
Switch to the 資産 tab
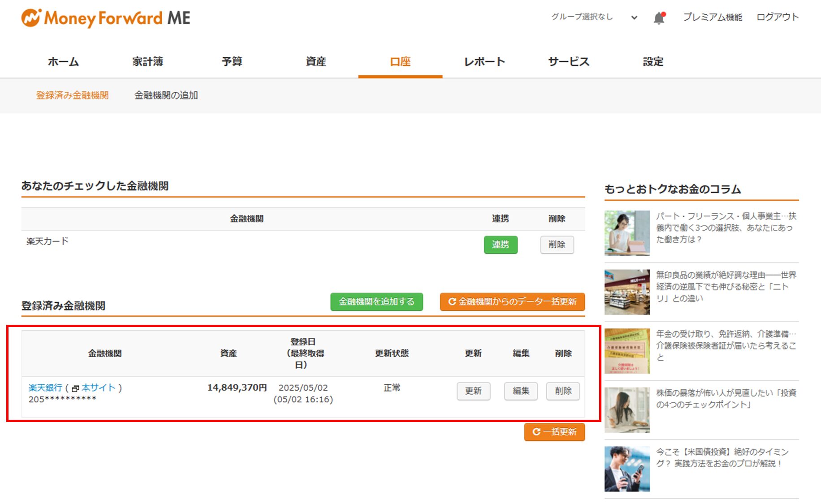(x=316, y=61)
